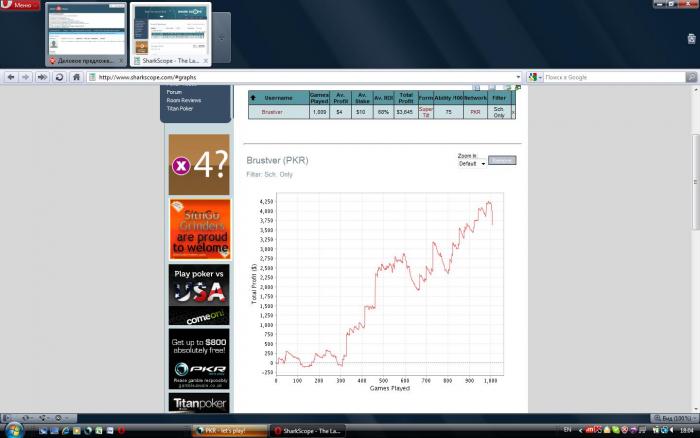Open the Opera Меню button
This screenshot has width=700, height=438.
coord(20,5)
